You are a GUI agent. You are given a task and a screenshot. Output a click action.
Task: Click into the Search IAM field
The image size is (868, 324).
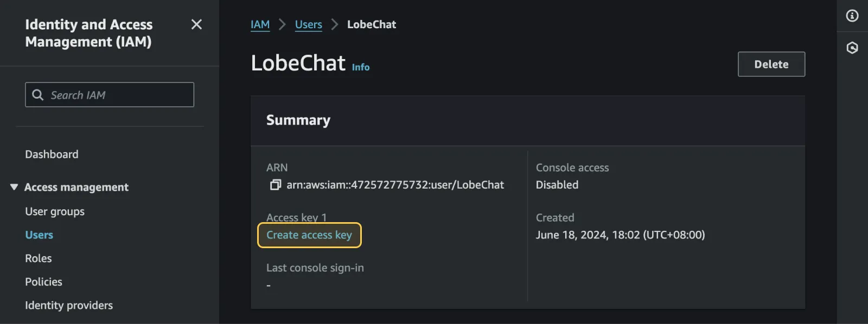point(108,94)
